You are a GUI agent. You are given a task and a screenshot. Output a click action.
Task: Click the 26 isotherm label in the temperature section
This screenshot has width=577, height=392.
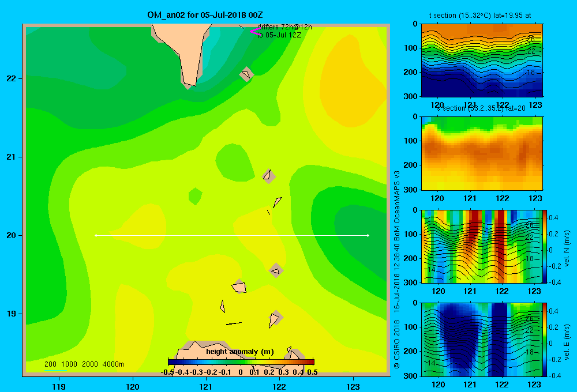pyautogui.click(x=531, y=39)
